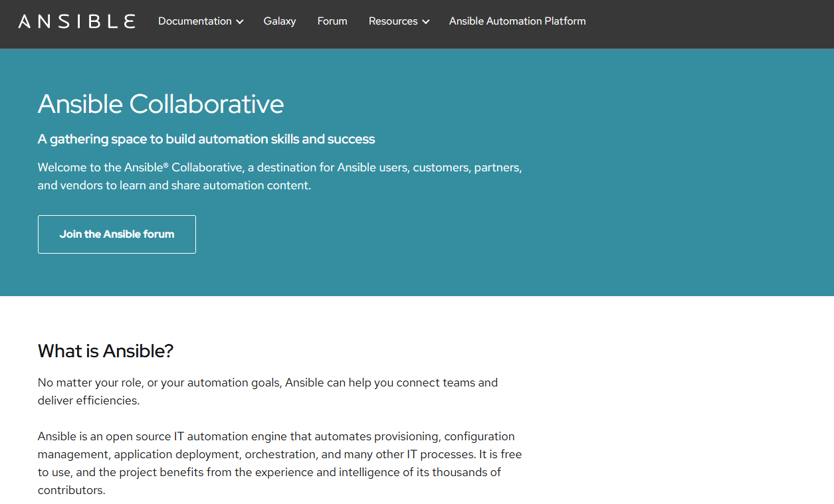Click the Documentation dropdown arrow icon
The height and width of the screenshot is (504, 834).
pyautogui.click(x=239, y=21)
